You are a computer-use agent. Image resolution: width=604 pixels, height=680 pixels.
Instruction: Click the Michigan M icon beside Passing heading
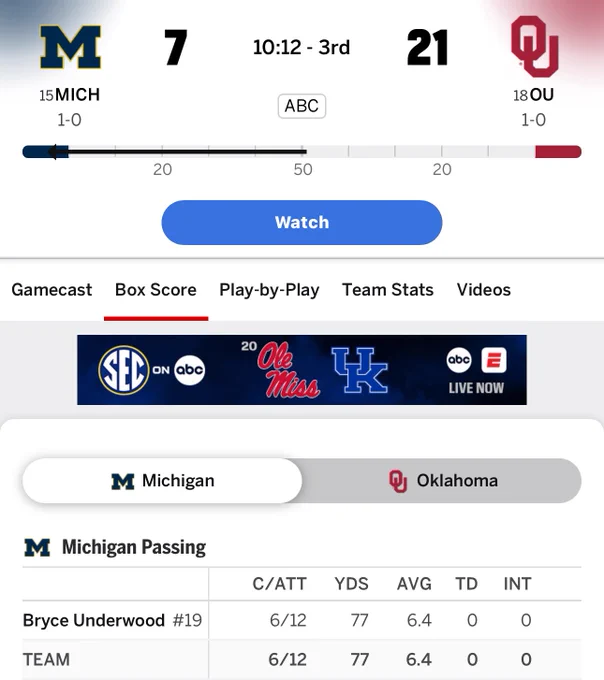pos(37,547)
